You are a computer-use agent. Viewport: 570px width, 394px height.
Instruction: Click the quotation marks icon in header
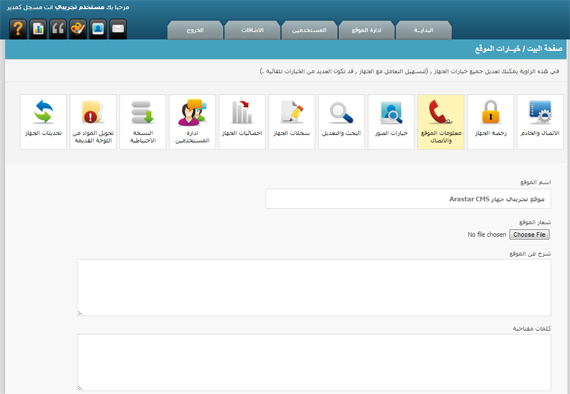[x=58, y=29]
